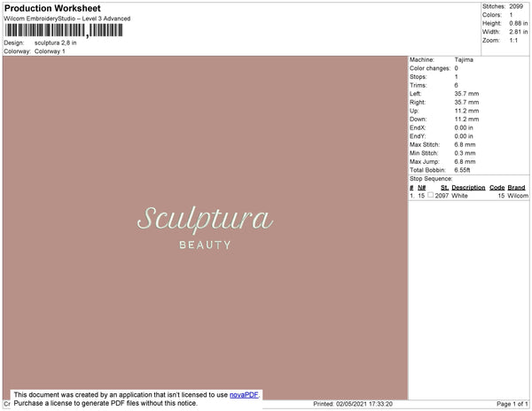Select the 'Color changes:' label

click(x=430, y=68)
